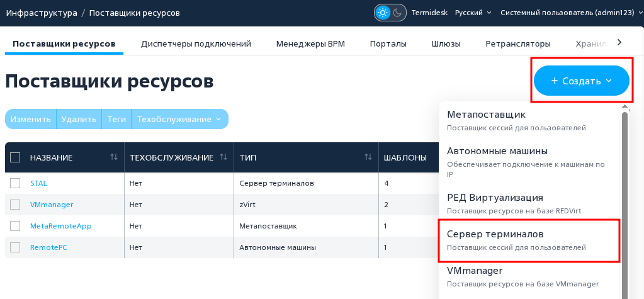Check the STAL row checkbox
Image resolution: width=644 pixels, height=299 pixels.
[15, 183]
